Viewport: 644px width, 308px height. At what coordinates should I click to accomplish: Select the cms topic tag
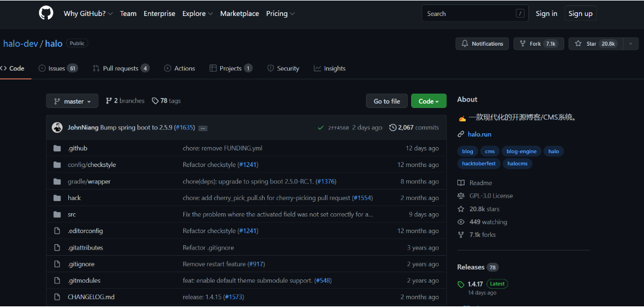pos(489,152)
